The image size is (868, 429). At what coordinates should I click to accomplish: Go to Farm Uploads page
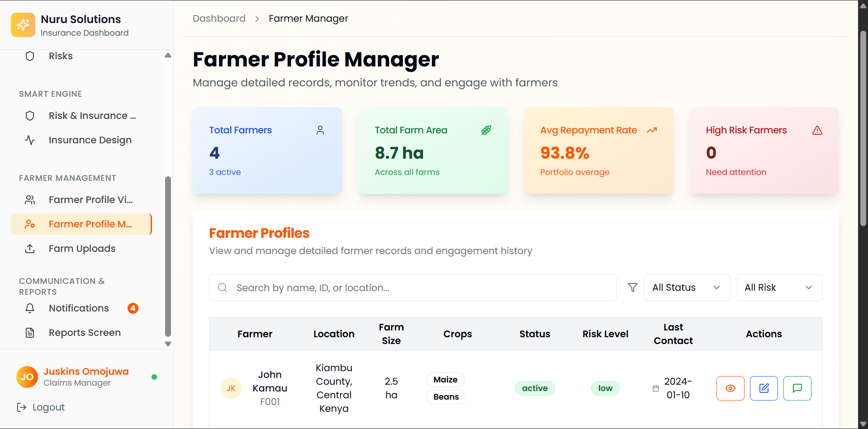point(81,249)
